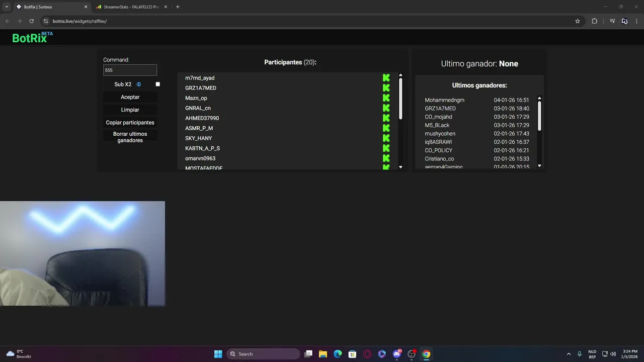Click Kick icon next to Mazn_op

tap(386, 98)
